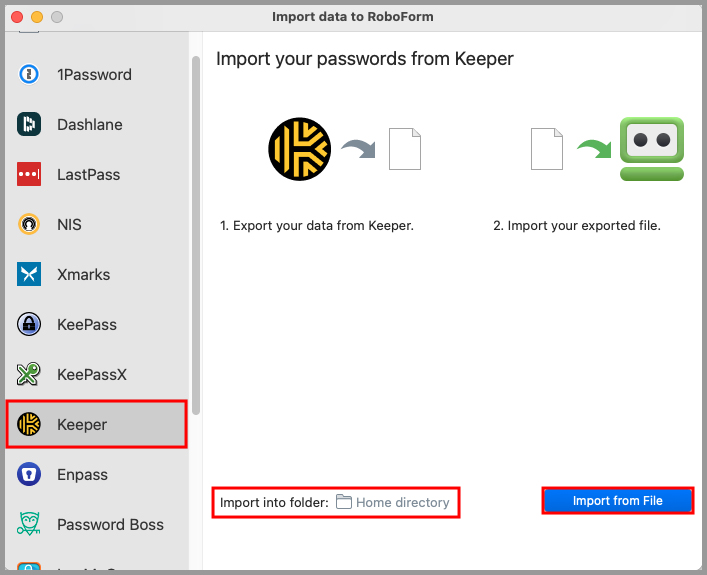Click the green RoboForm robot icon
The image size is (707, 575).
point(651,149)
